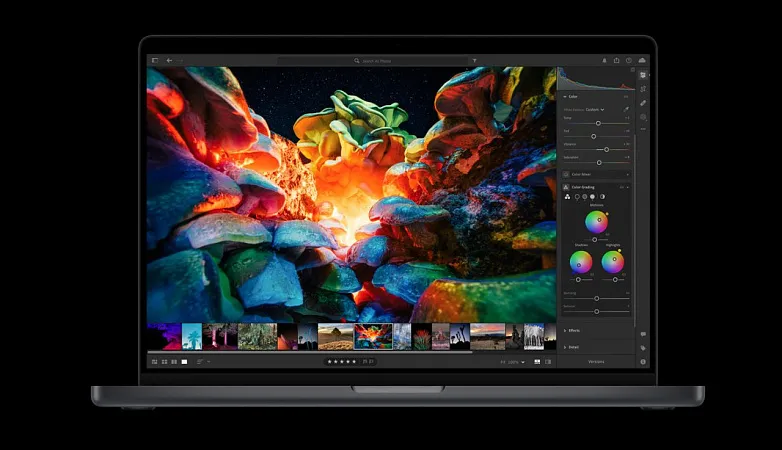The width and height of the screenshot is (782, 450).
Task: Switch to single photo detail view
Action: click(184, 361)
